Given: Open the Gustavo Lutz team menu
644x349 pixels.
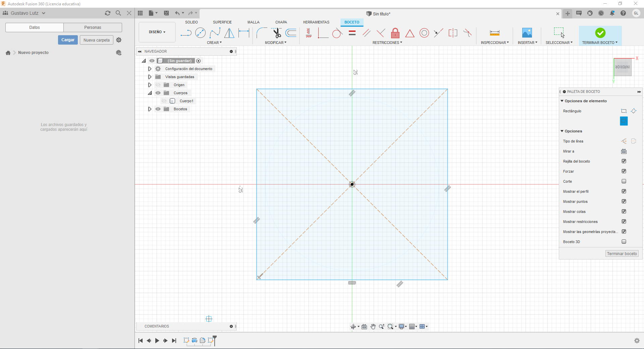Looking at the screenshot, I should point(24,13).
